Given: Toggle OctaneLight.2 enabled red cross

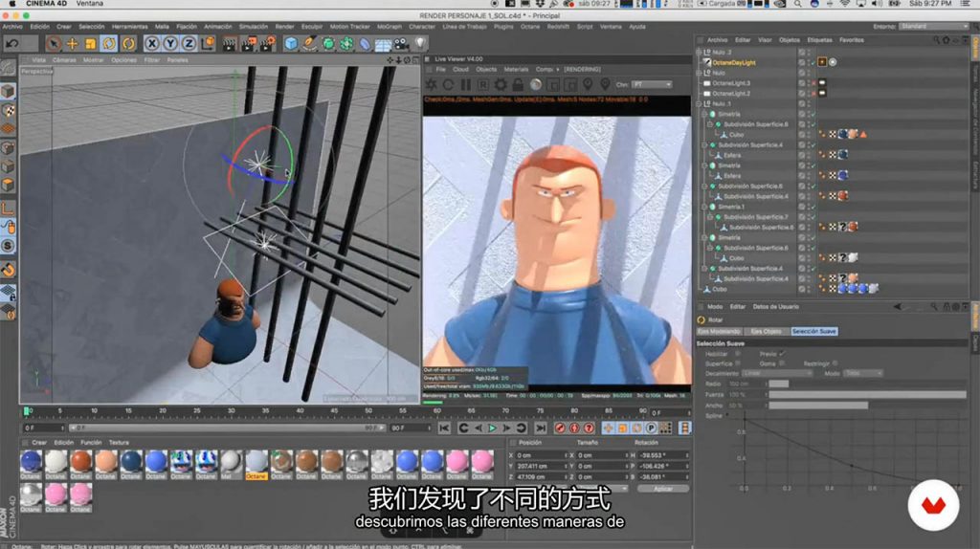Looking at the screenshot, I should click(x=813, y=93).
